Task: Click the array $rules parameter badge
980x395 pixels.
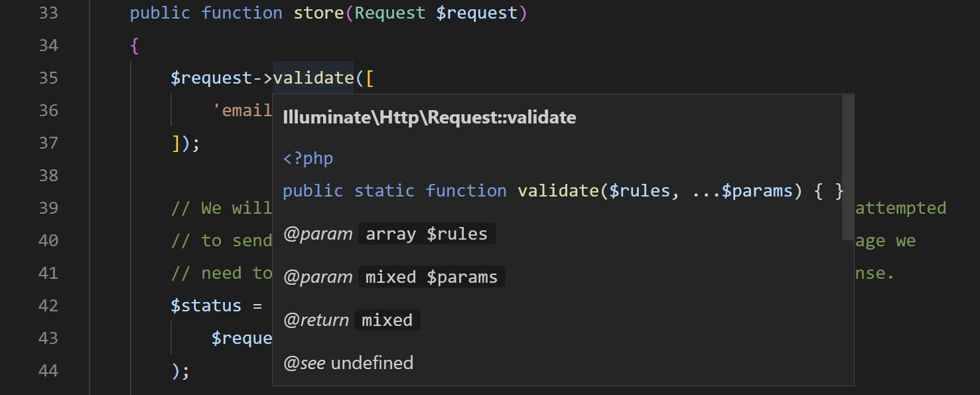Action: point(426,233)
